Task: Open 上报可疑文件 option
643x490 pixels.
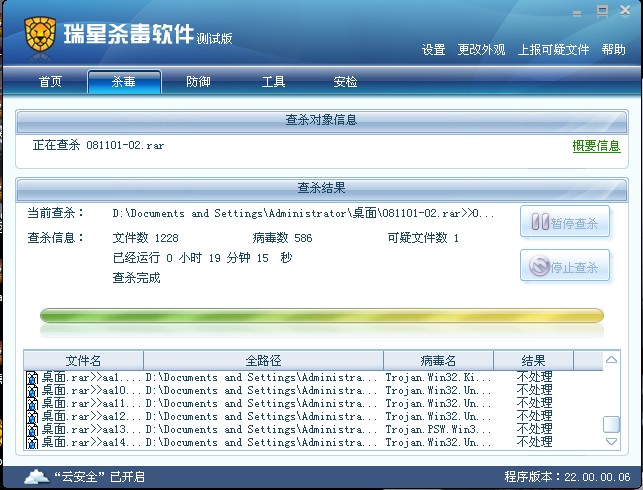Action: [x=553, y=50]
